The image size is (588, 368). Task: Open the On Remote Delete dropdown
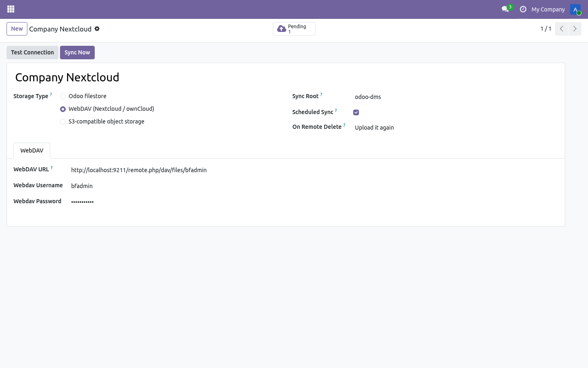point(455,128)
